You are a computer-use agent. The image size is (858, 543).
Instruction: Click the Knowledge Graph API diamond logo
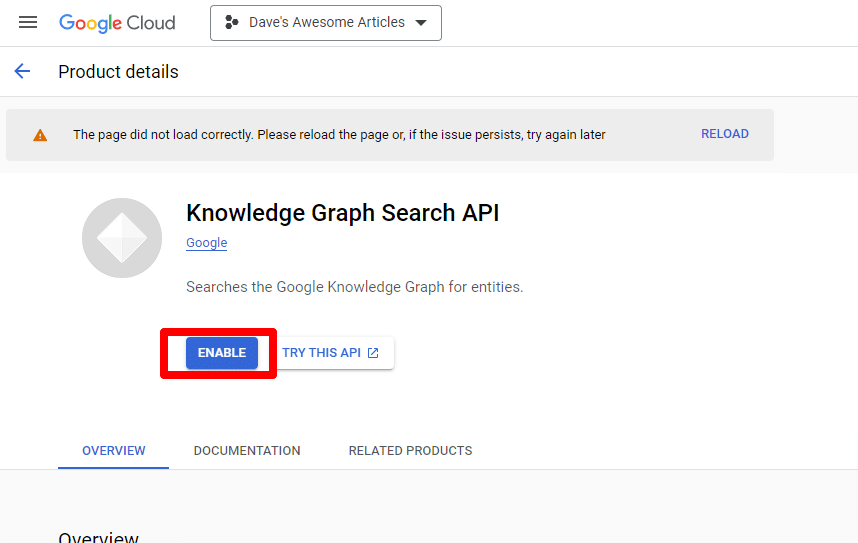coord(122,238)
